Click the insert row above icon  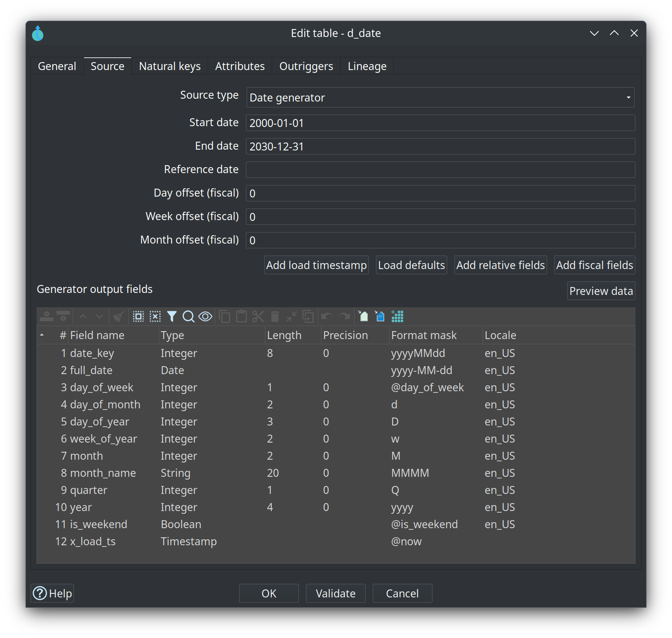point(47,316)
